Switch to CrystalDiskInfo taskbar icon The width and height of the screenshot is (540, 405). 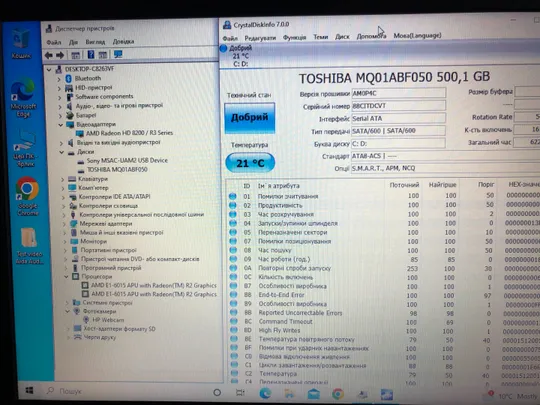click(x=386, y=395)
